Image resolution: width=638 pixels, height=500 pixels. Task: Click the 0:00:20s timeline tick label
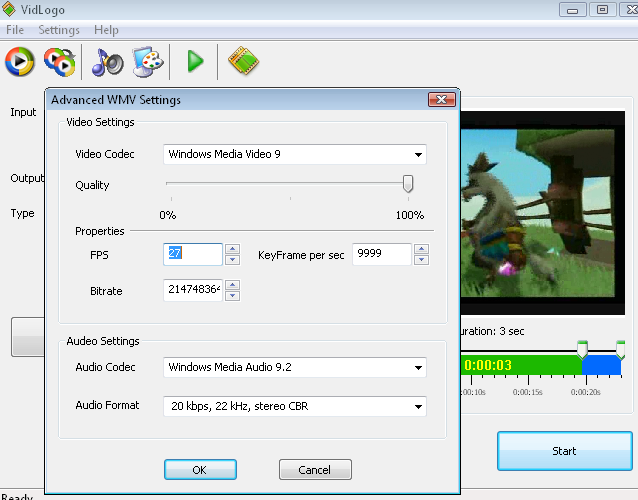click(586, 392)
